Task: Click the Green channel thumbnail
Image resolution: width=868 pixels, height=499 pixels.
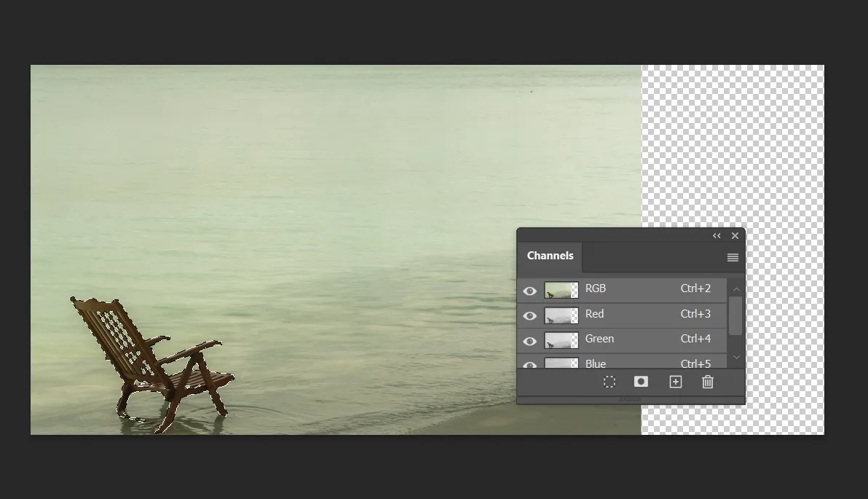Action: [561, 339]
